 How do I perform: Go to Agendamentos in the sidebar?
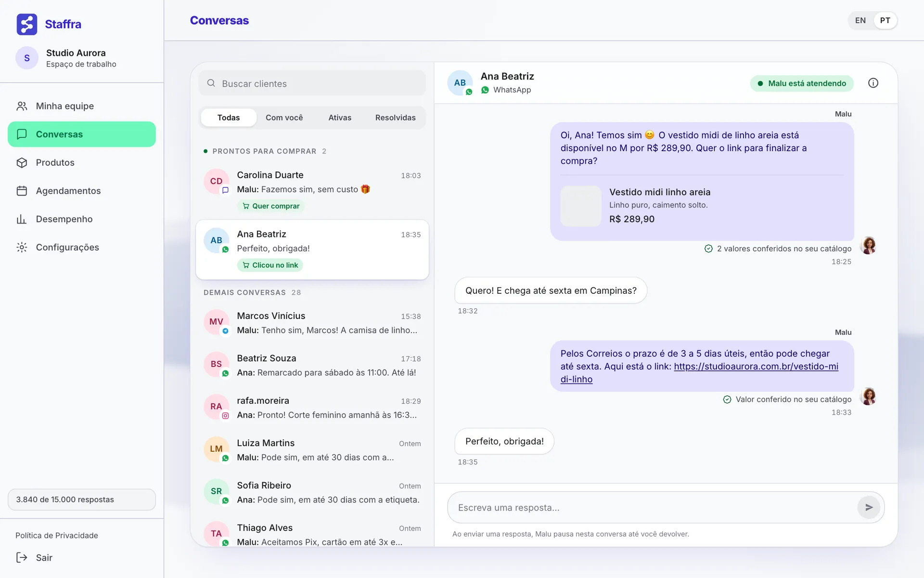[82, 191]
